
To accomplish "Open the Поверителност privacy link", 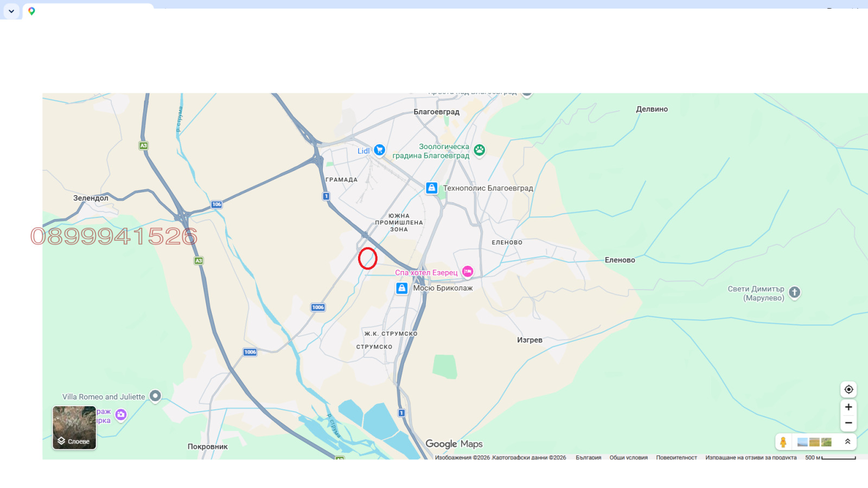I will coord(676,458).
